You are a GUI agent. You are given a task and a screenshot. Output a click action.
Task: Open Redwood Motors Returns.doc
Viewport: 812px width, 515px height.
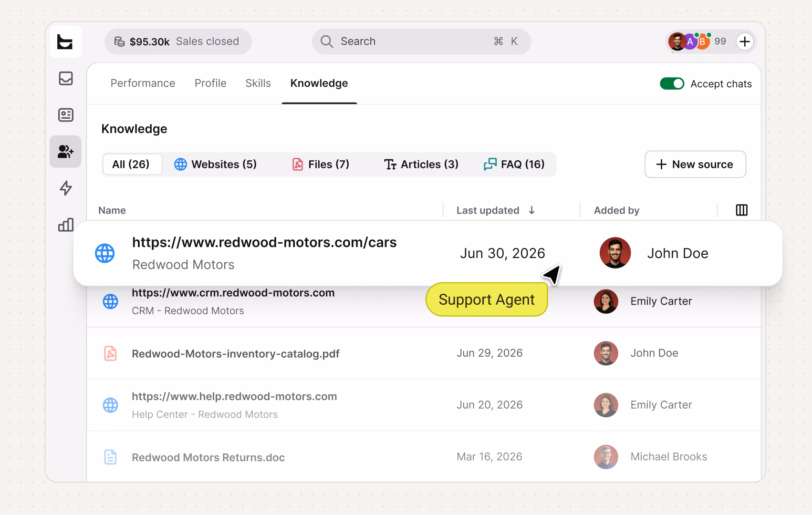tap(208, 457)
